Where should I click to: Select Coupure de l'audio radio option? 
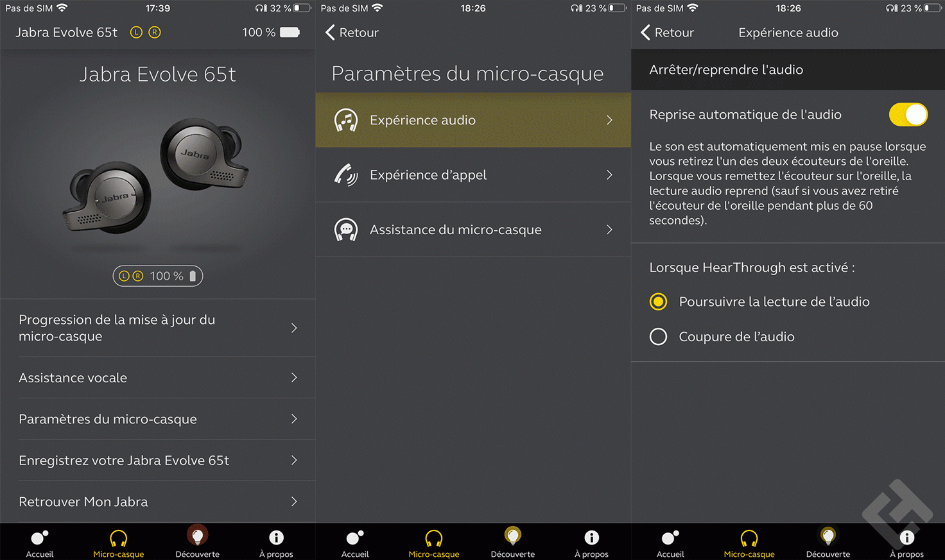tap(658, 337)
